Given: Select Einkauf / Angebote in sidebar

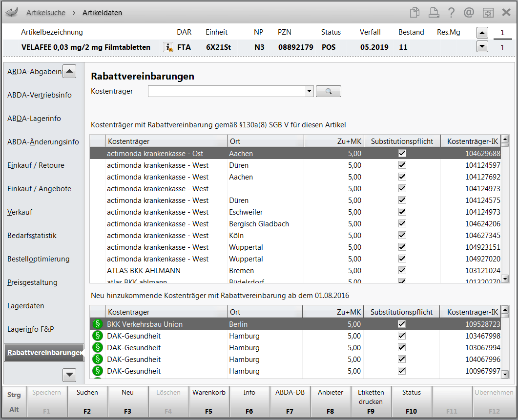Looking at the screenshot, I should 39,189.
